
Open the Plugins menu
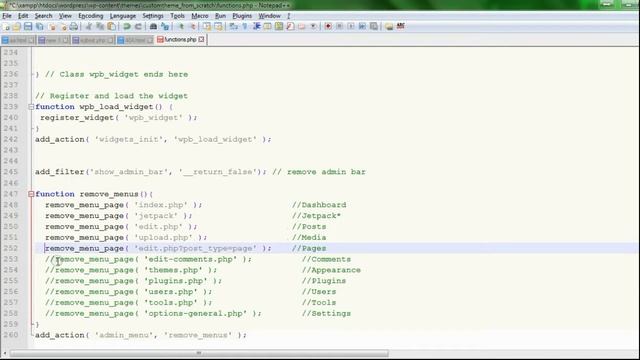point(242,16)
